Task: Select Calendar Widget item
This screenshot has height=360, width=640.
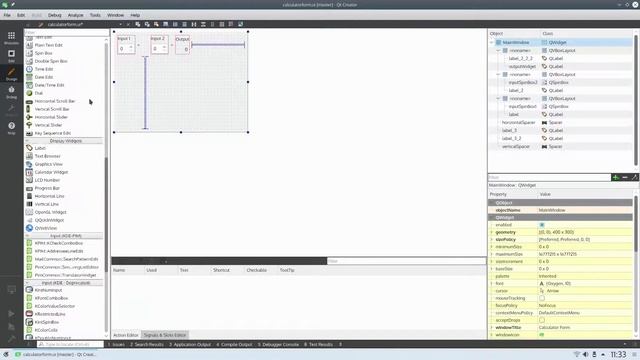Action: pos(51,172)
